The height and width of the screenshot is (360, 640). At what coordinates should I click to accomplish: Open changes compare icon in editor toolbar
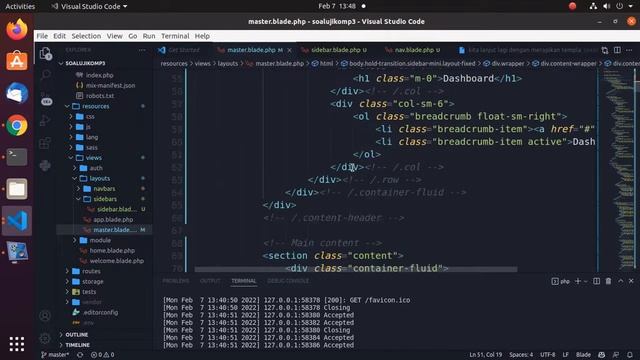(604, 50)
